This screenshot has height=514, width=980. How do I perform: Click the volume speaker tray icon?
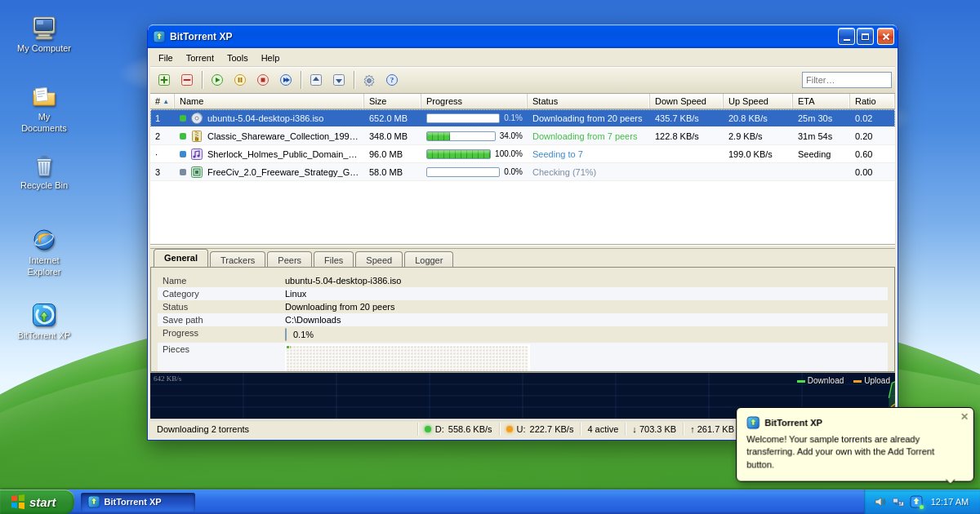(x=880, y=502)
